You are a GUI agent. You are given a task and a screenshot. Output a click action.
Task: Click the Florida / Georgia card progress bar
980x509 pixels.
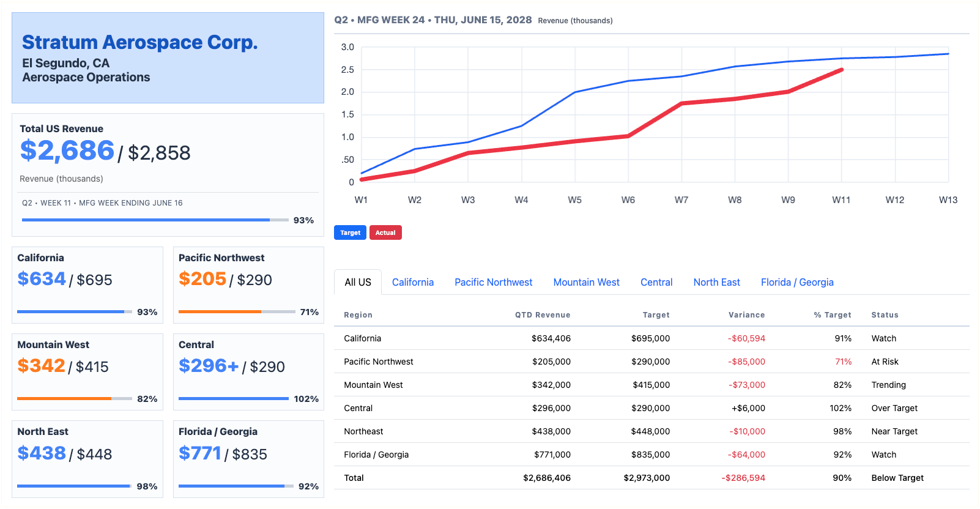click(x=236, y=486)
